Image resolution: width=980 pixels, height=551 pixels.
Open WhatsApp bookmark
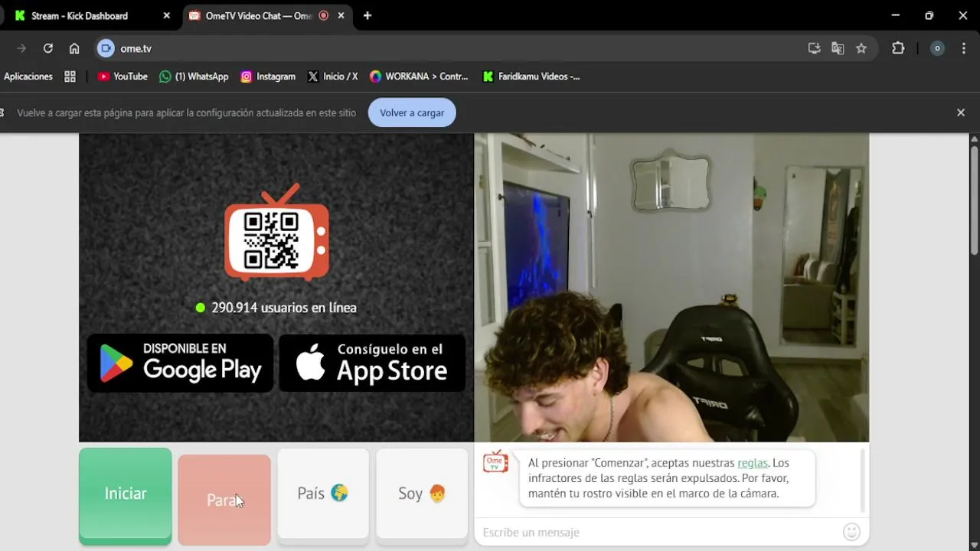[x=194, y=77]
